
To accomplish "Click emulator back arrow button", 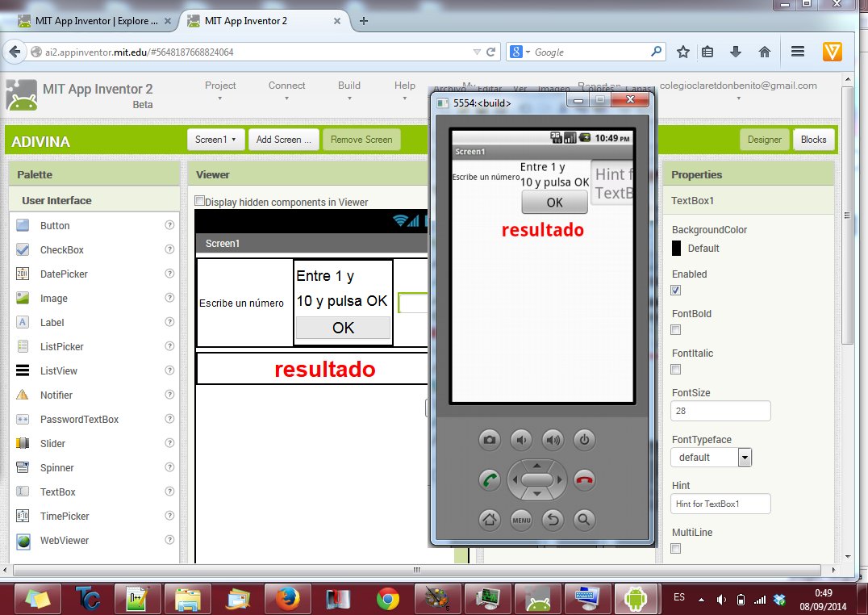I will pos(553,520).
